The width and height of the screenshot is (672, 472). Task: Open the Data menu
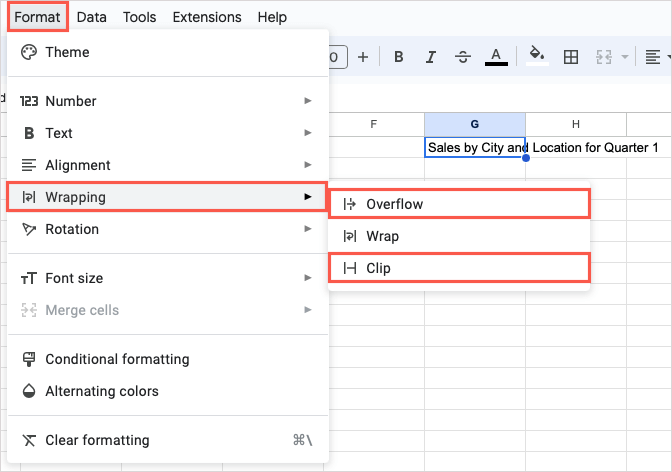[x=92, y=17]
